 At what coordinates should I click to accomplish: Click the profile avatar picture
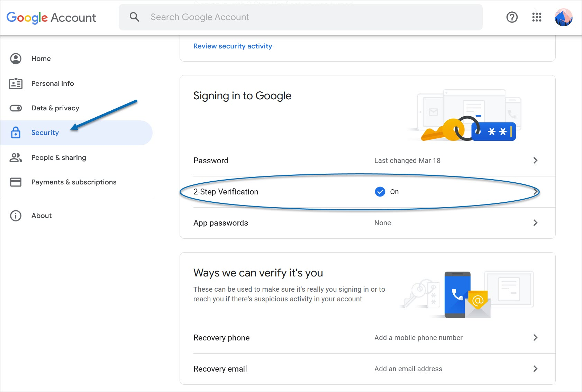pyautogui.click(x=563, y=17)
